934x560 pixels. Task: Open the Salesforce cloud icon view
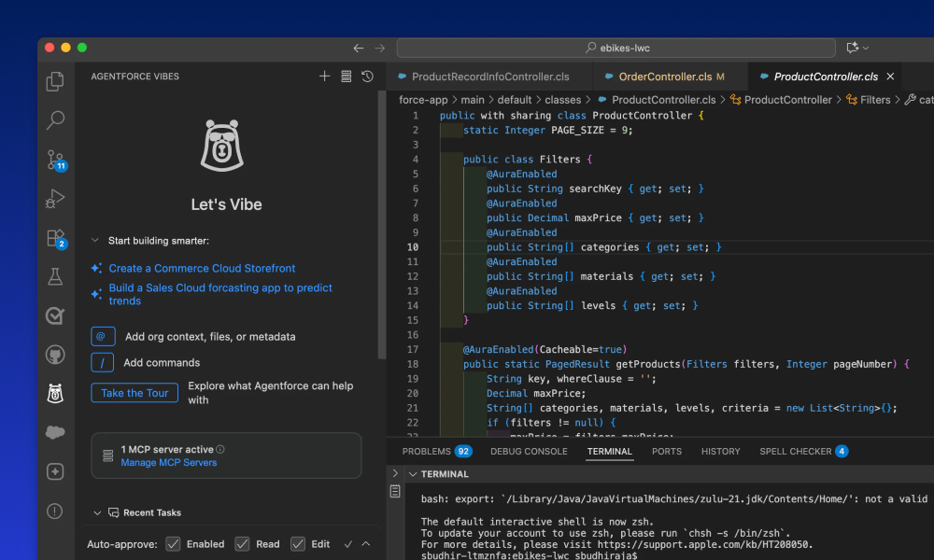click(x=55, y=433)
